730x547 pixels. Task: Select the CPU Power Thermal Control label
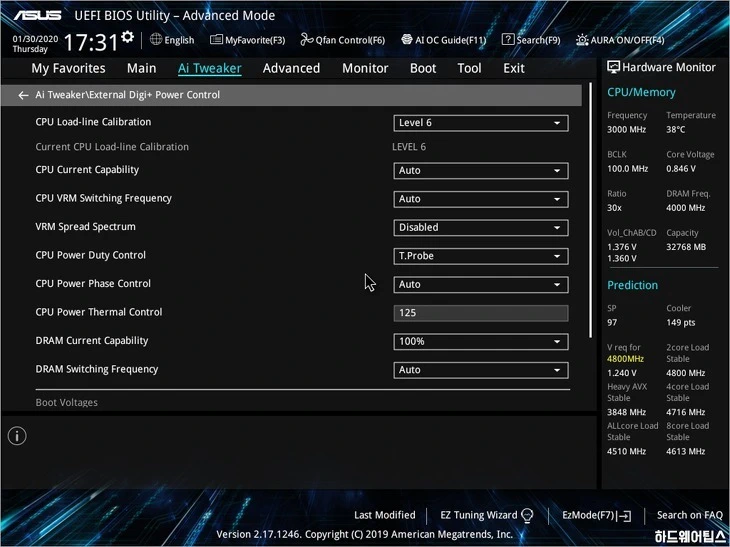coord(99,312)
